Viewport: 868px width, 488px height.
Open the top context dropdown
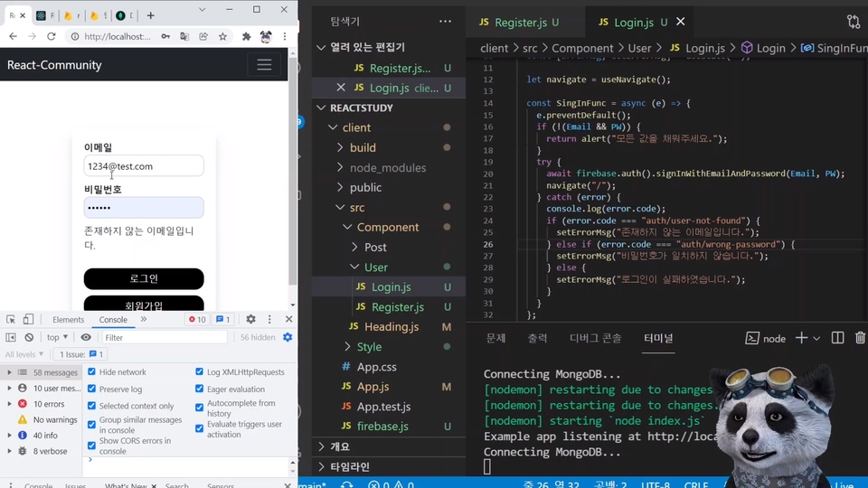point(57,337)
